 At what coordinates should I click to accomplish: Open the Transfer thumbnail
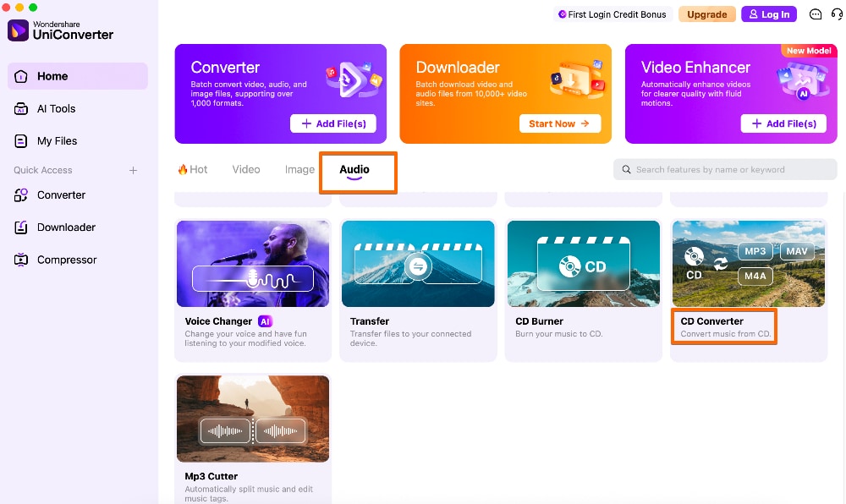418,264
